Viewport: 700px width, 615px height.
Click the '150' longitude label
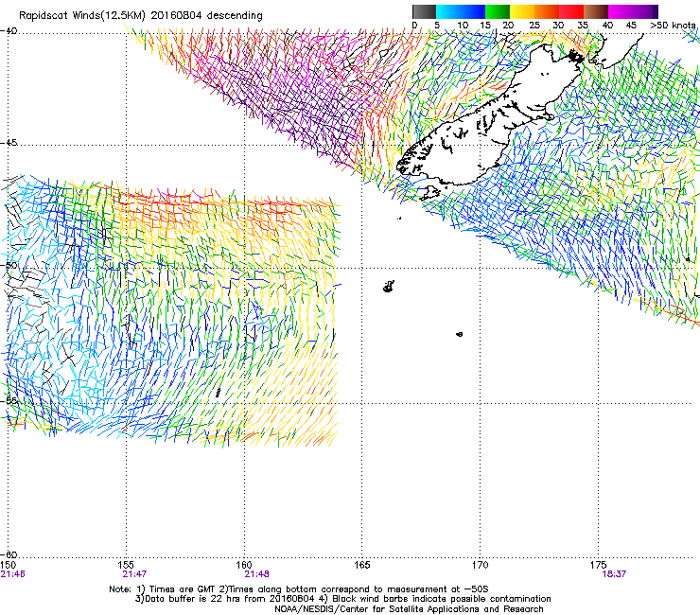pos(8,566)
